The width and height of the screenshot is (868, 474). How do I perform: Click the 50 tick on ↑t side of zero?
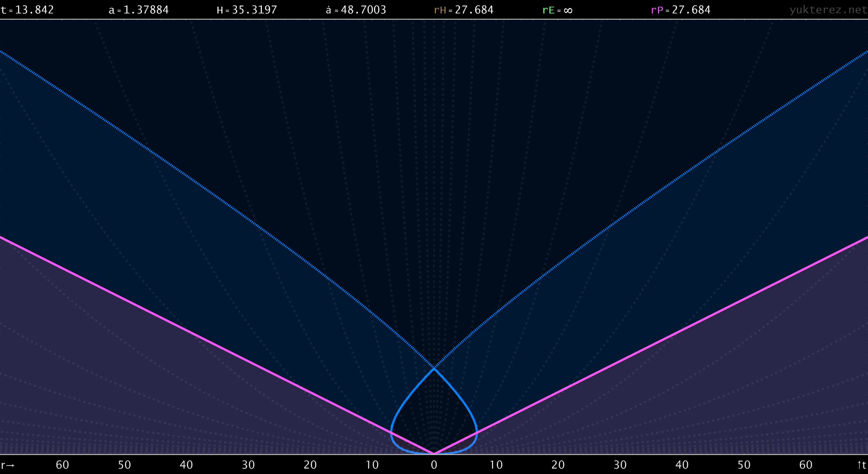(x=744, y=465)
